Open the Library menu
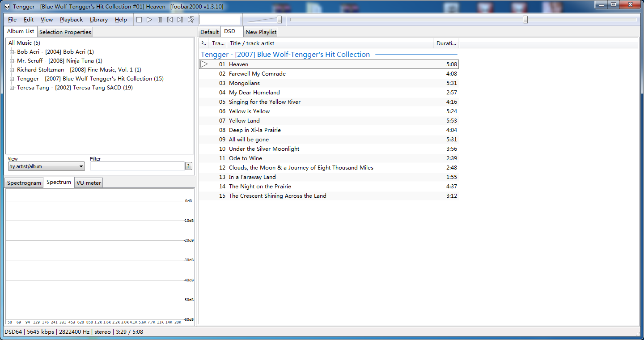This screenshot has height=340, width=644. 98,20
